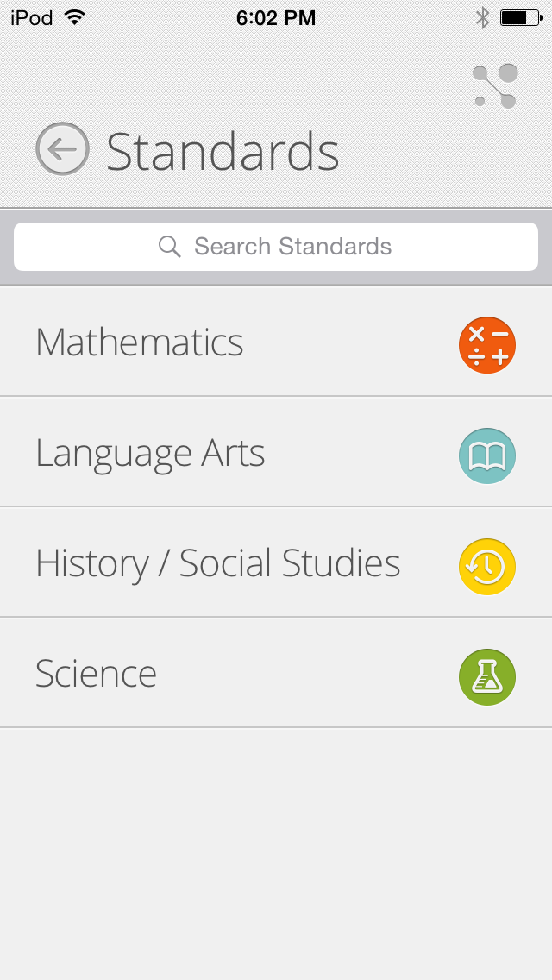Image resolution: width=552 pixels, height=980 pixels.
Task: Open the connected-dots share icon
Action: pos(496,86)
